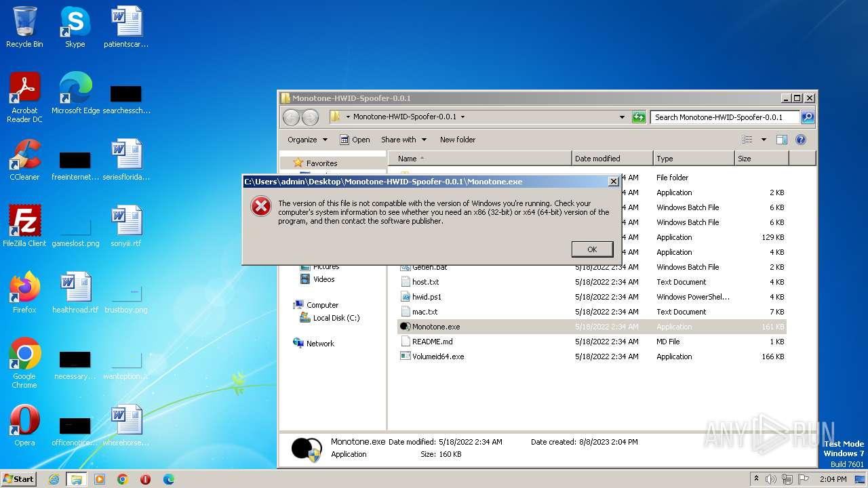Launch FileZilla Client from desktop
The image size is (868, 488).
coord(24,226)
